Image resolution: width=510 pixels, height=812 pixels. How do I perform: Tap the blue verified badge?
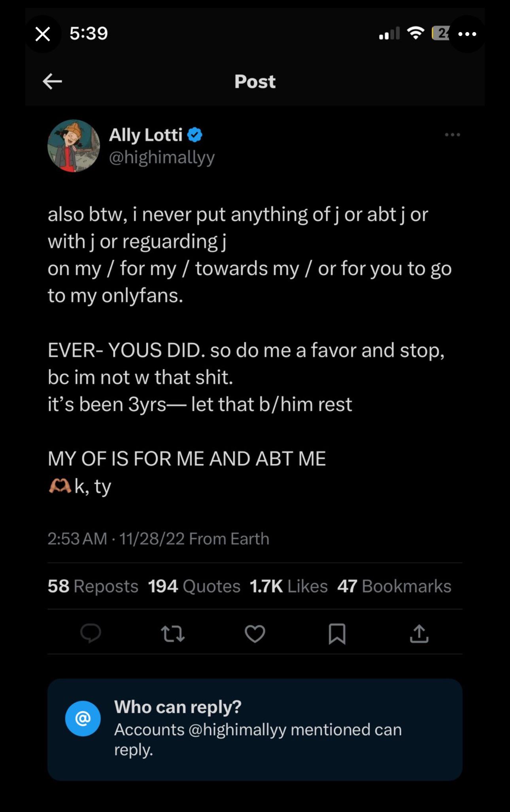(195, 135)
